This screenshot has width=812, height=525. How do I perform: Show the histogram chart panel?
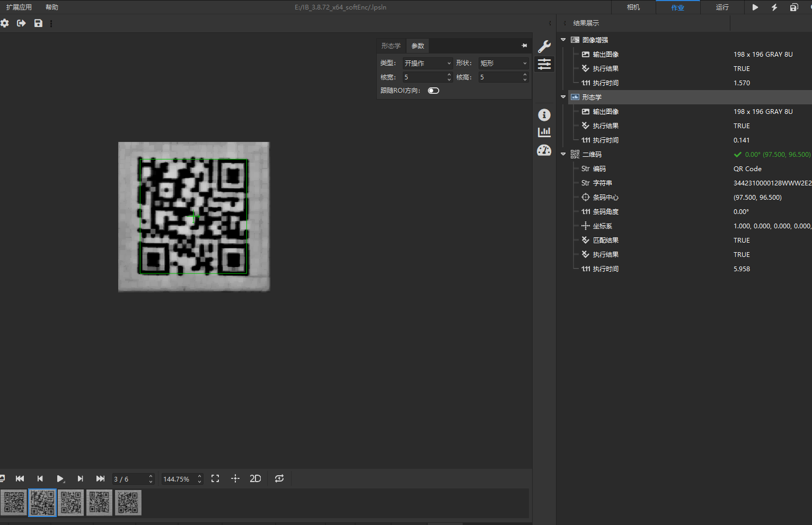[544, 132]
